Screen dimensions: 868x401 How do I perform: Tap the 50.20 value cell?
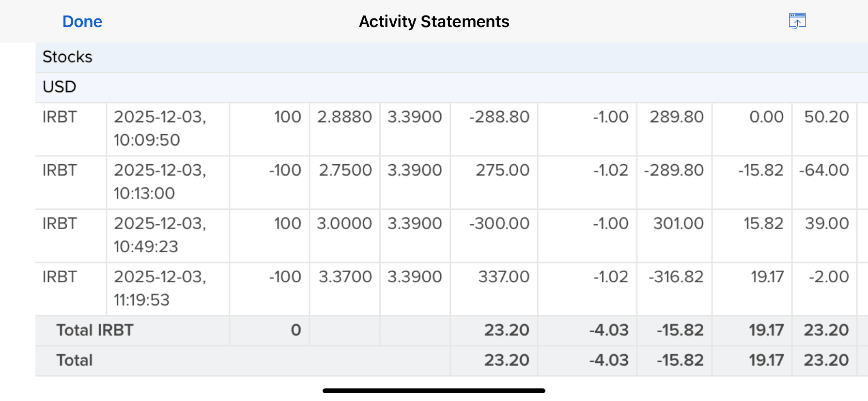[x=826, y=117]
